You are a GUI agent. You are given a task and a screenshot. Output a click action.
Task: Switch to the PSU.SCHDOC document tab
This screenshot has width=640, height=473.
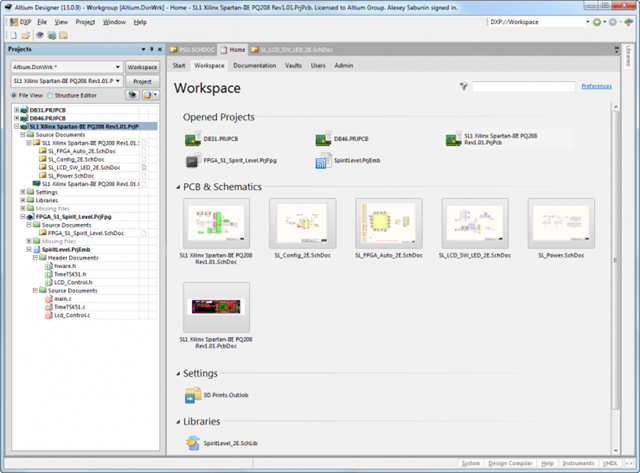pos(192,49)
